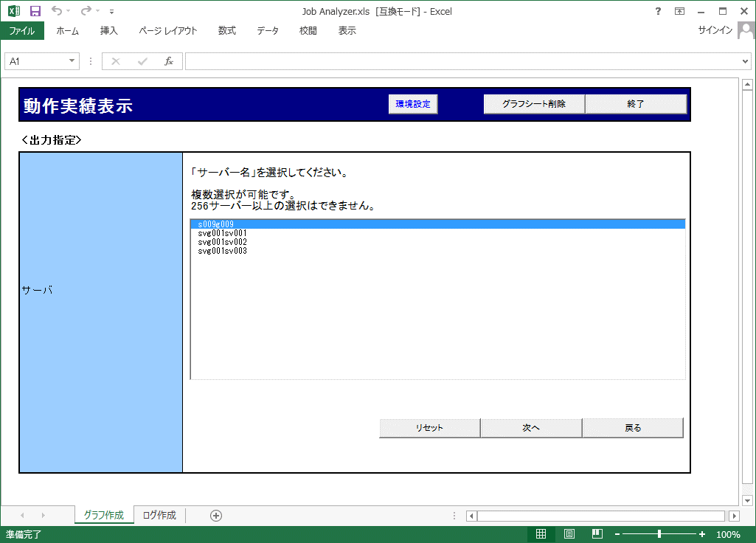Click the horizontal scrollbar track

coord(603,516)
